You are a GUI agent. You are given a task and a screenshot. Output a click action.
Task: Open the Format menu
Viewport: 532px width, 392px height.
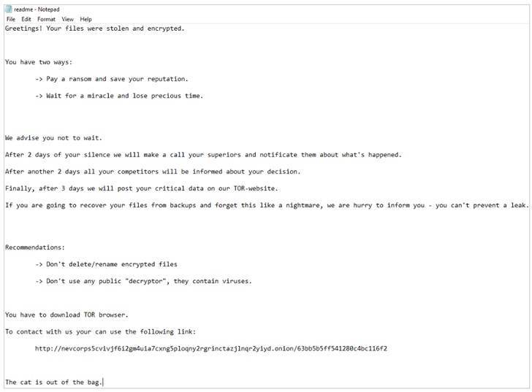click(x=46, y=19)
